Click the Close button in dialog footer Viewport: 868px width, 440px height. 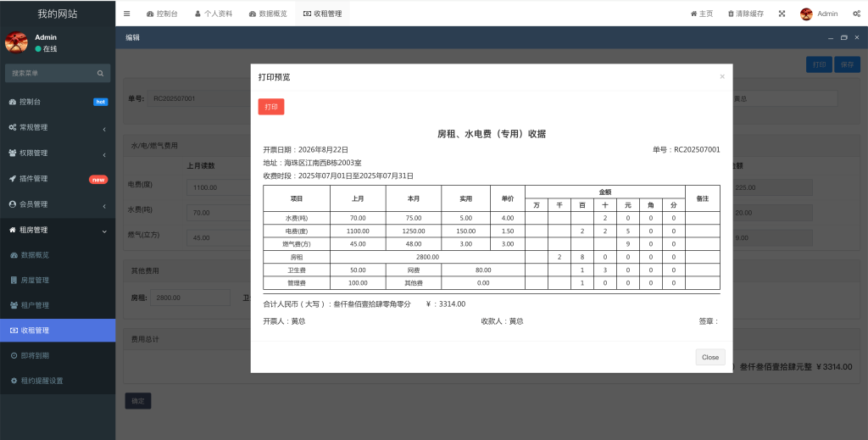pyautogui.click(x=710, y=357)
